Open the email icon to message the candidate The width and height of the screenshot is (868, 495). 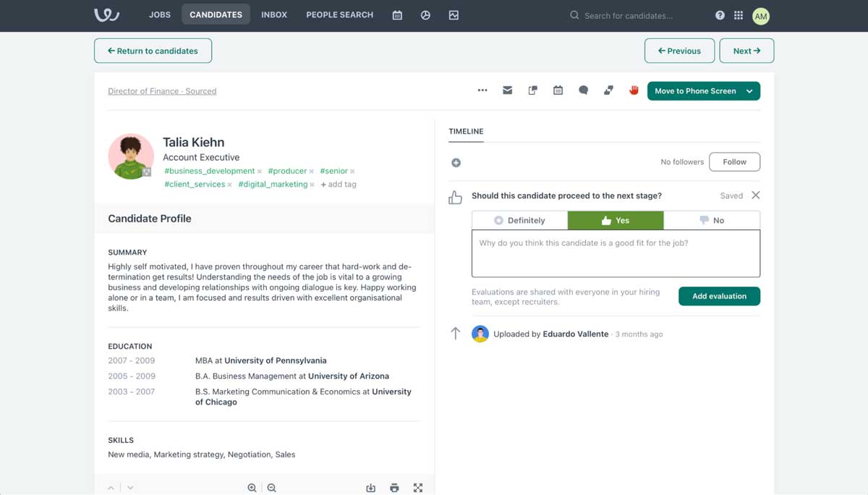[x=507, y=90]
